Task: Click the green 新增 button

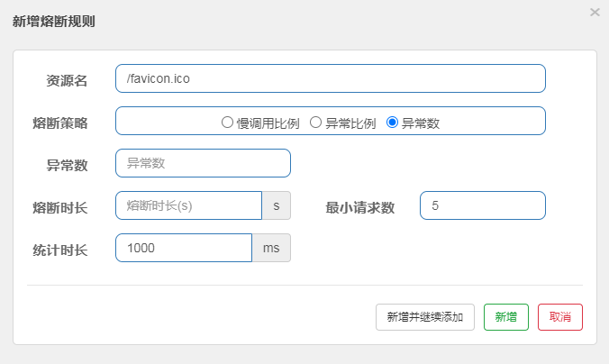Action: tap(505, 317)
